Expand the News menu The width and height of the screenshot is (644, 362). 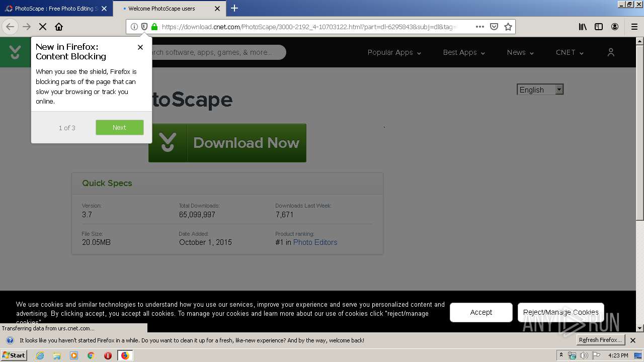click(x=520, y=52)
